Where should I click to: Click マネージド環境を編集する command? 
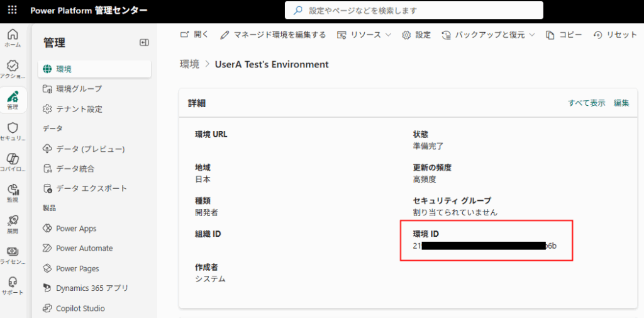coord(273,35)
